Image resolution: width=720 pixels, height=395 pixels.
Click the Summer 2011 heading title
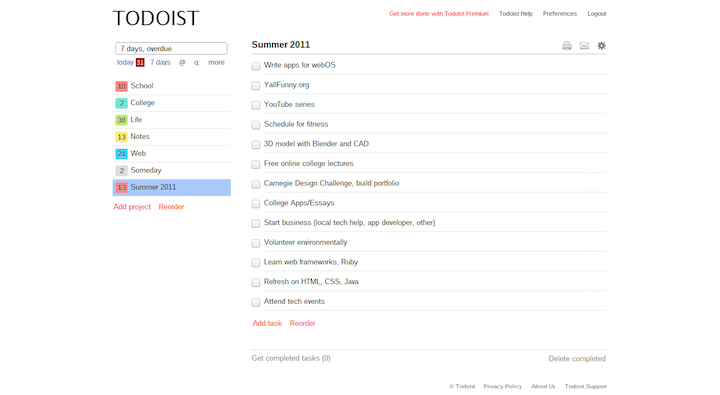(x=281, y=45)
